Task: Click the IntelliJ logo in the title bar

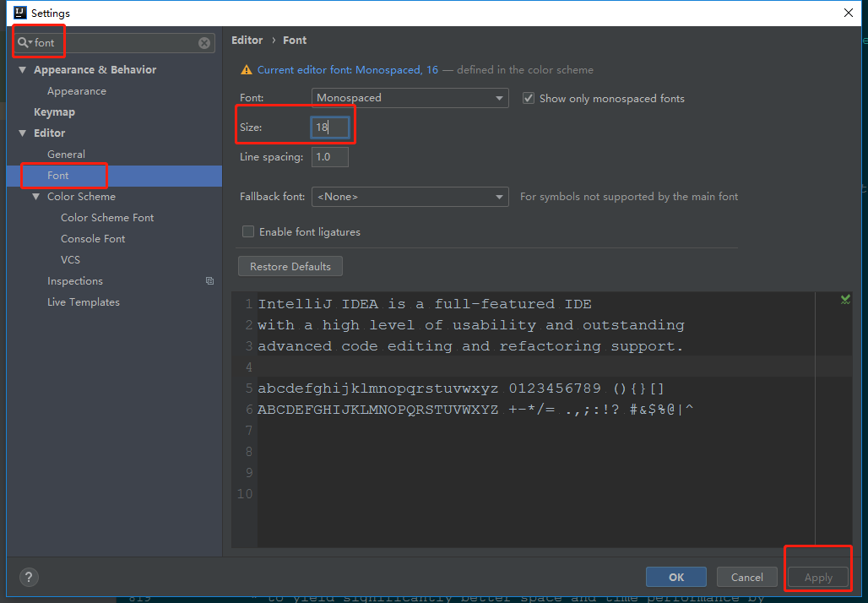Action: (20, 13)
